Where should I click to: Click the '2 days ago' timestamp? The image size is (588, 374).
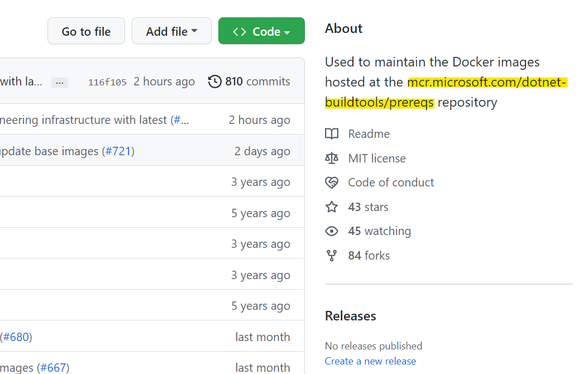point(262,151)
